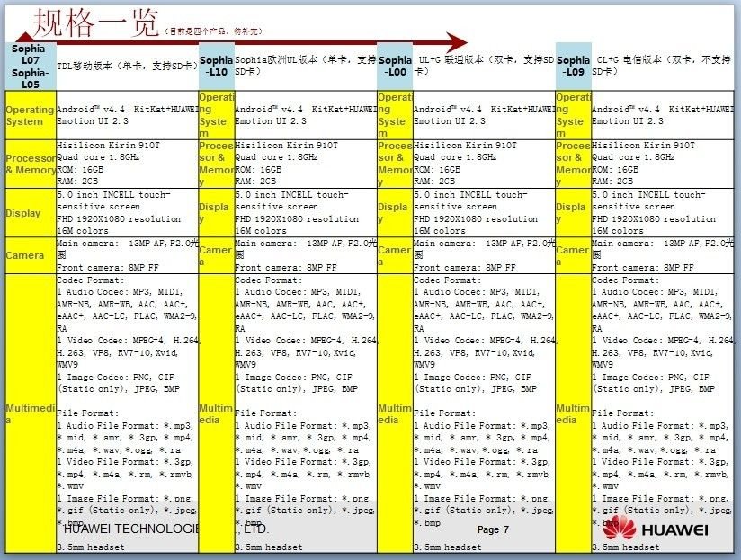
Task: Click the Operating System label in Sophia-L09 column
Action: tap(573, 115)
